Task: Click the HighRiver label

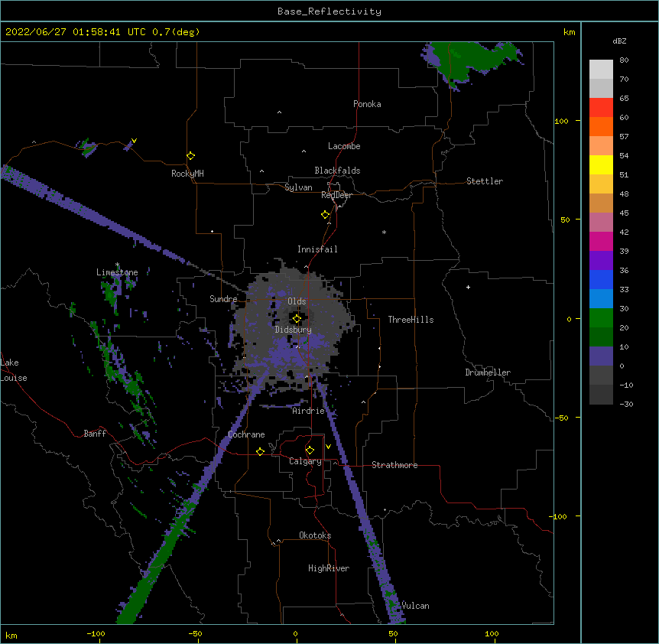Action: (329, 568)
